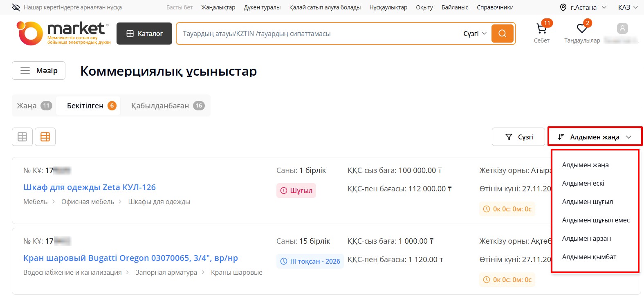644x296 pixels.
Task: Switch to the Қабылданбаған tab
Action: [x=167, y=106]
